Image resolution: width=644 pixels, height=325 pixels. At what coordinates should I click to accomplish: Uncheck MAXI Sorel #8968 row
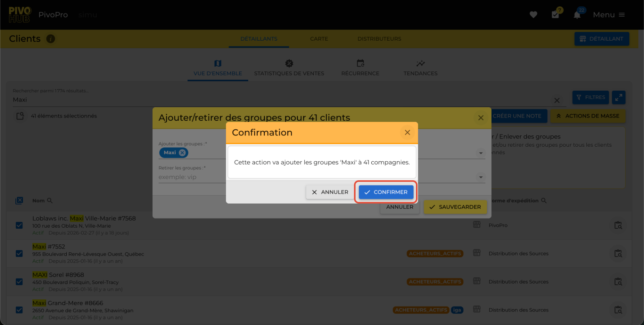[19, 282]
